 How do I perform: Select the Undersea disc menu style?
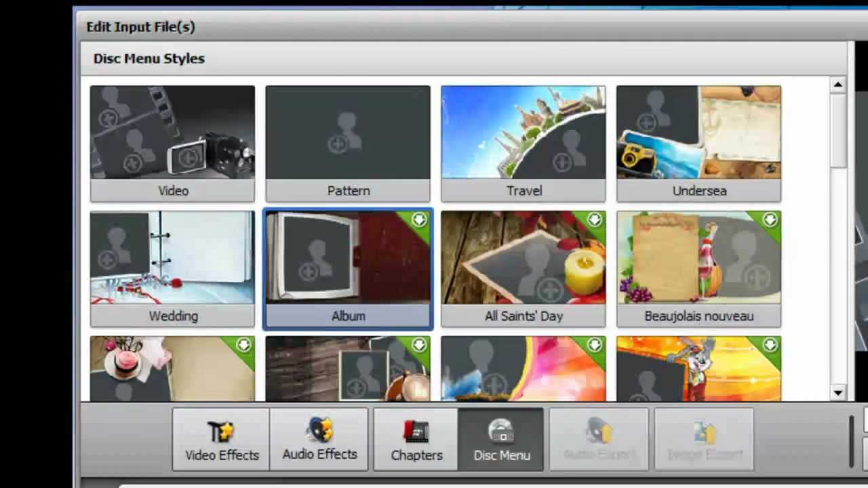click(699, 144)
